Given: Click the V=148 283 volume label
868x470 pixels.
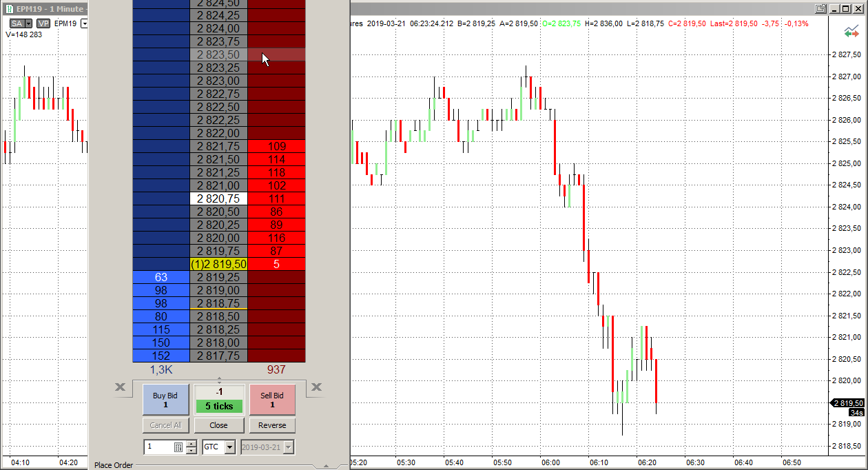Looking at the screenshot, I should coord(23,34).
